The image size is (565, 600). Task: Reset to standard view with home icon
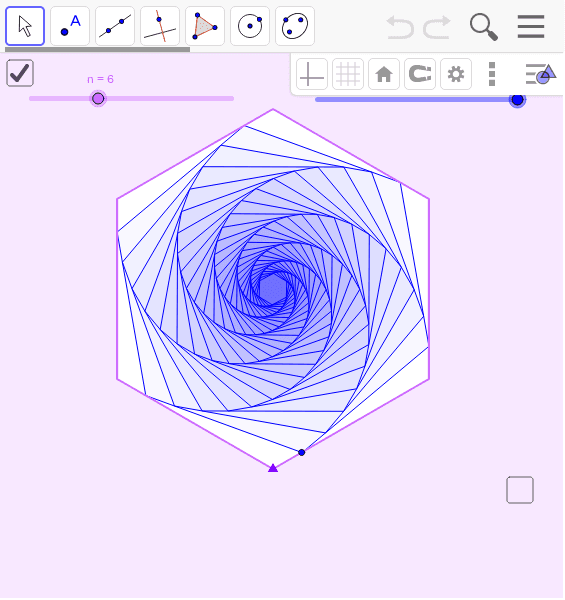click(x=384, y=74)
